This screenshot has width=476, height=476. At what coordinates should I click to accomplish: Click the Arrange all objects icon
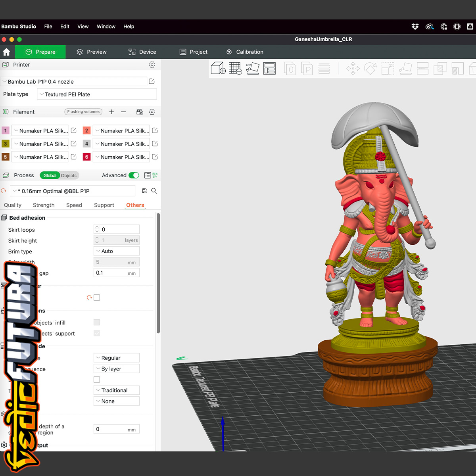click(x=269, y=68)
